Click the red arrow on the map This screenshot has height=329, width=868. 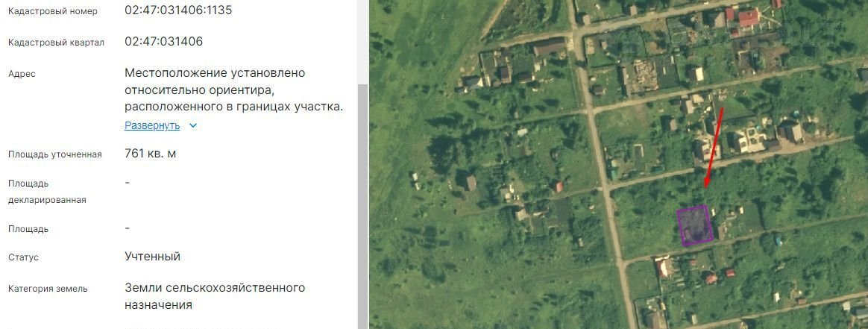(713, 147)
